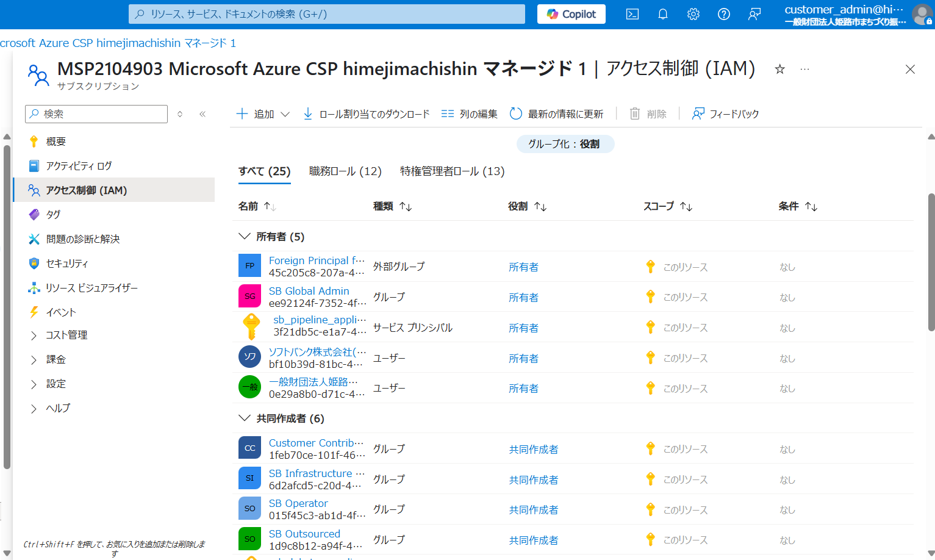Viewport: 935px width, 560px height.
Task: Open the more options ellipsis near title
Action: point(805,70)
